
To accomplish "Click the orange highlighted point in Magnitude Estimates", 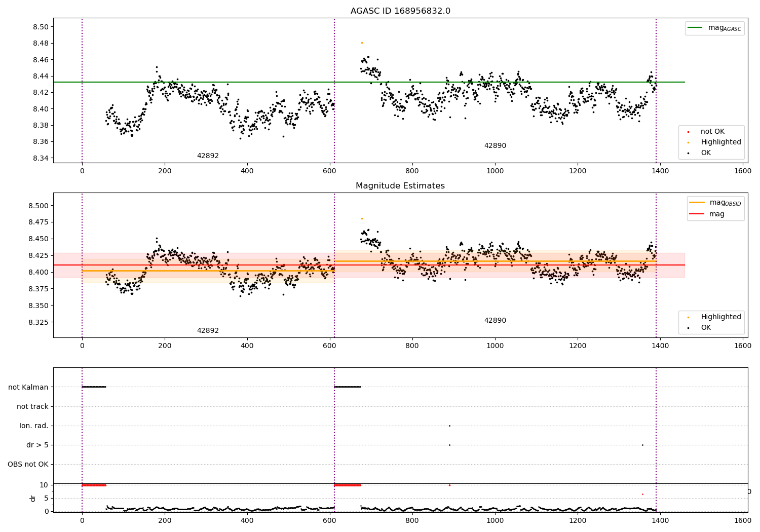I will 362,218.
